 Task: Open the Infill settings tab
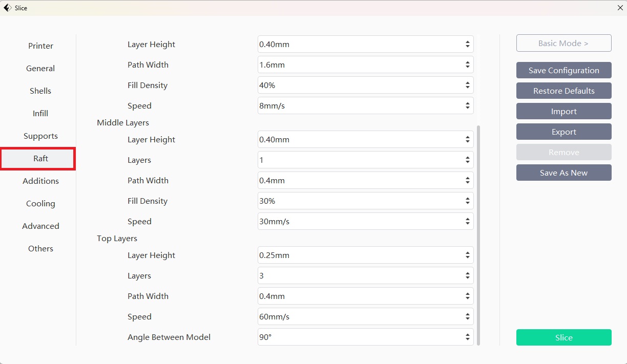[x=40, y=114]
